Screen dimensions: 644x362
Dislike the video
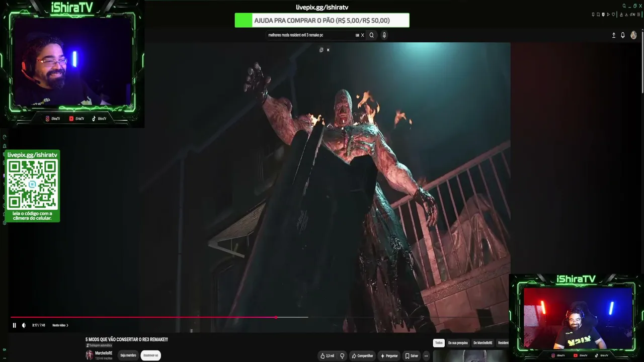(342, 356)
